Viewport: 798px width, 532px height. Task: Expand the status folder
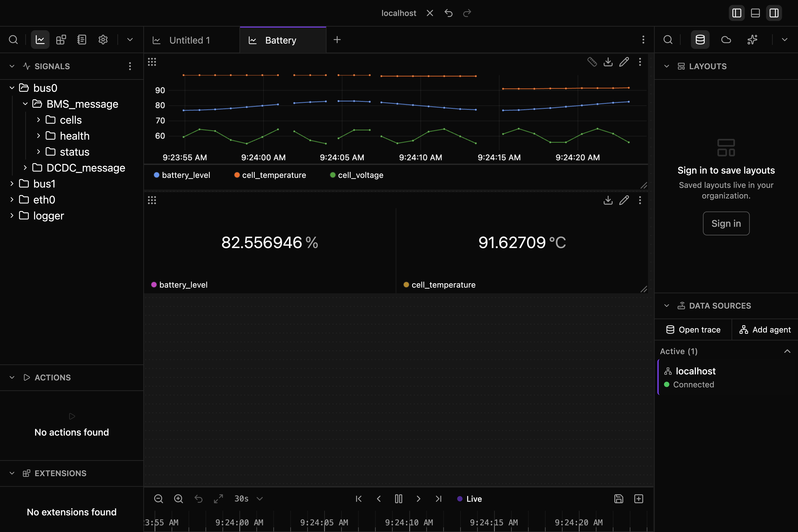[x=39, y=152]
